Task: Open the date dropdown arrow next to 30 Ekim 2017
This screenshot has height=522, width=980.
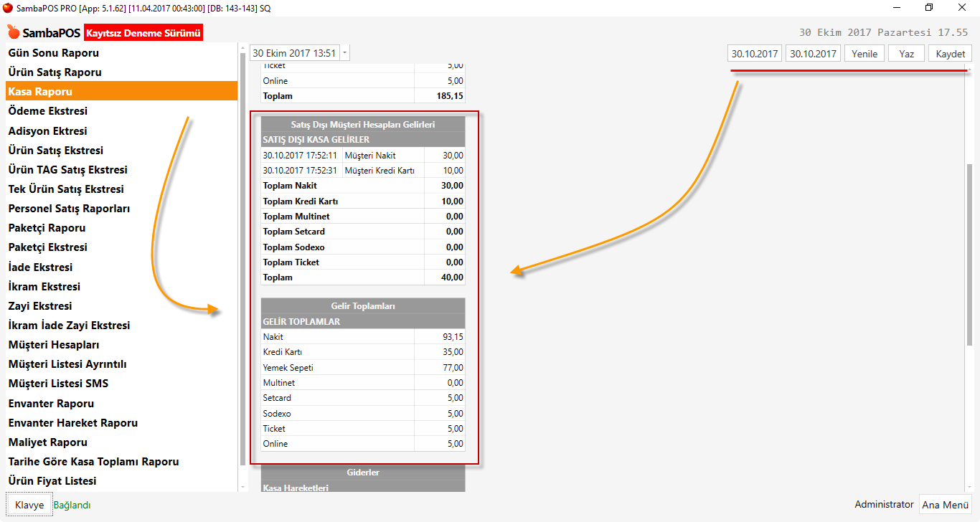Action: point(345,53)
